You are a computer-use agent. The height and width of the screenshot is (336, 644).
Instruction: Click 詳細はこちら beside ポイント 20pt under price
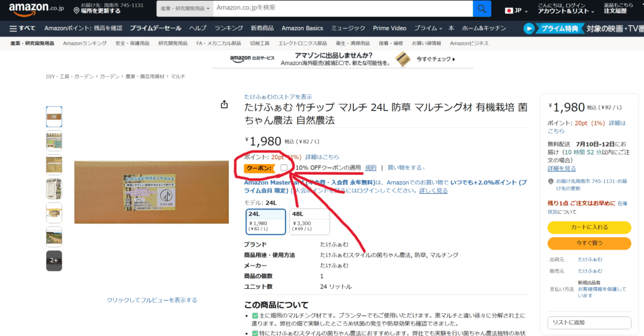[x=323, y=157]
